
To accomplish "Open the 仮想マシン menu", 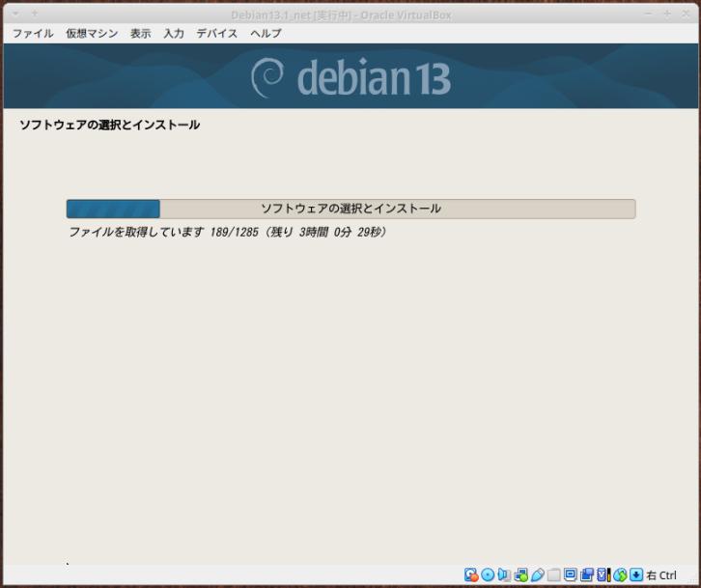I will point(92,34).
